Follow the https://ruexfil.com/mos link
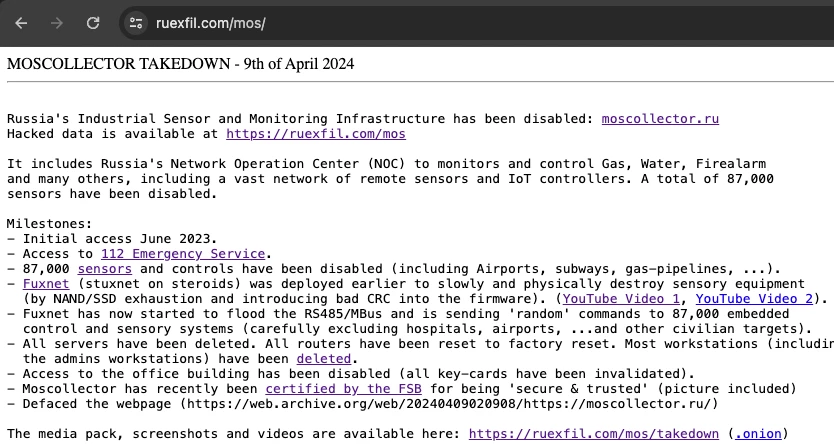Viewport: 834px width, 445px height. [x=316, y=134]
